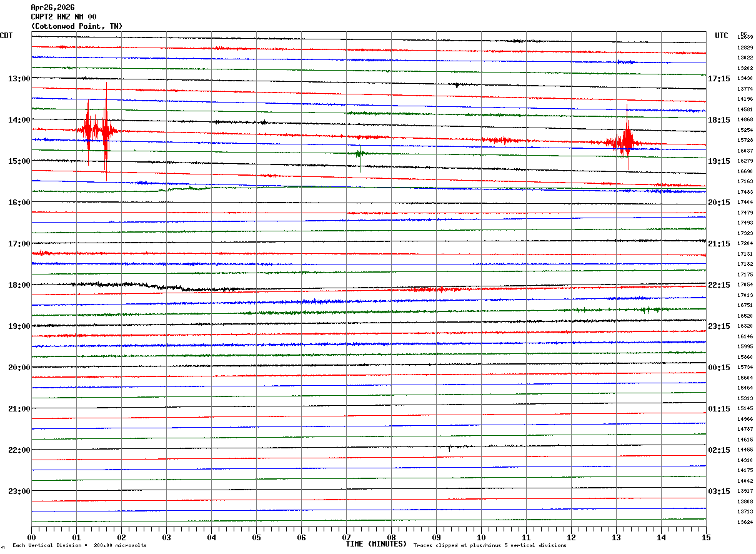Click the CDT timezone label
Image resolution: width=756 pixels, height=554 pixels.
[6, 36]
